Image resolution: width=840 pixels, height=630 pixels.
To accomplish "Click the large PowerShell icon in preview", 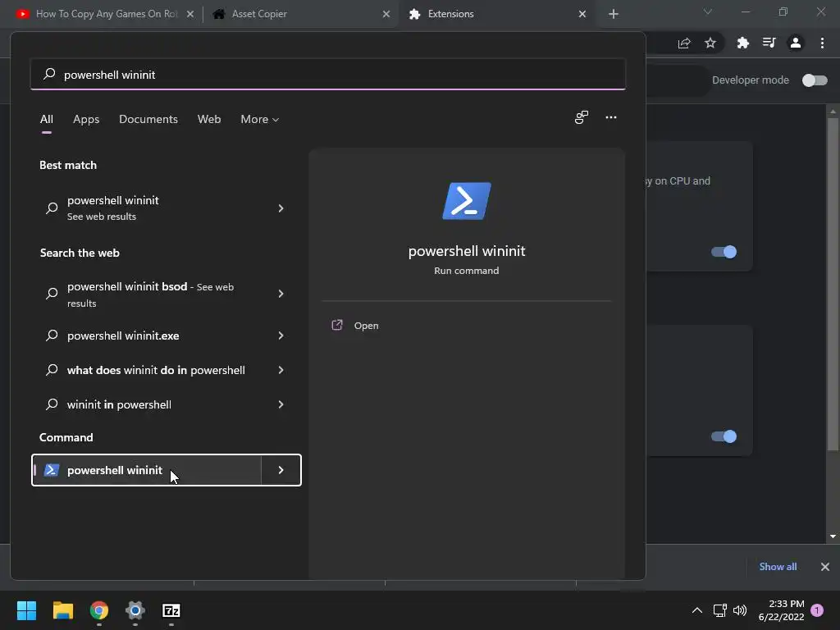I will pyautogui.click(x=467, y=201).
